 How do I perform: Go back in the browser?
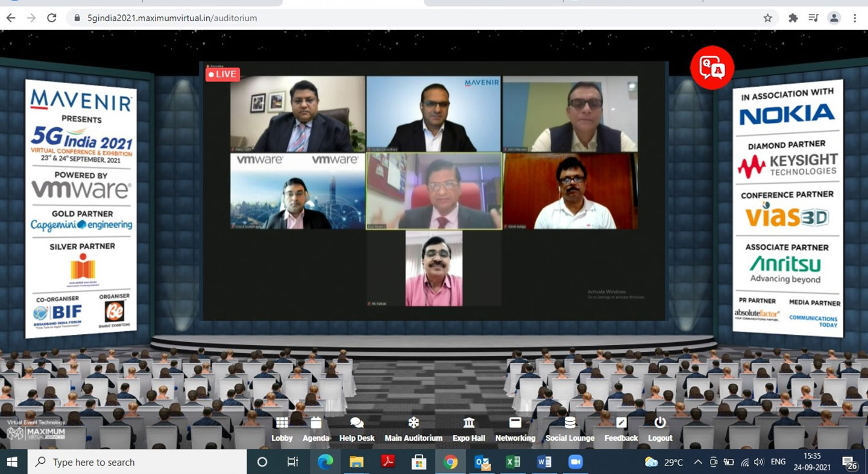pos(11,18)
